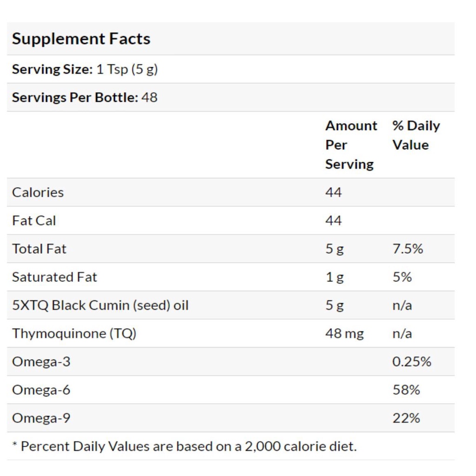The width and height of the screenshot is (476, 476).
Task: Click the 58% value for Omega-6
Action: pos(406,390)
